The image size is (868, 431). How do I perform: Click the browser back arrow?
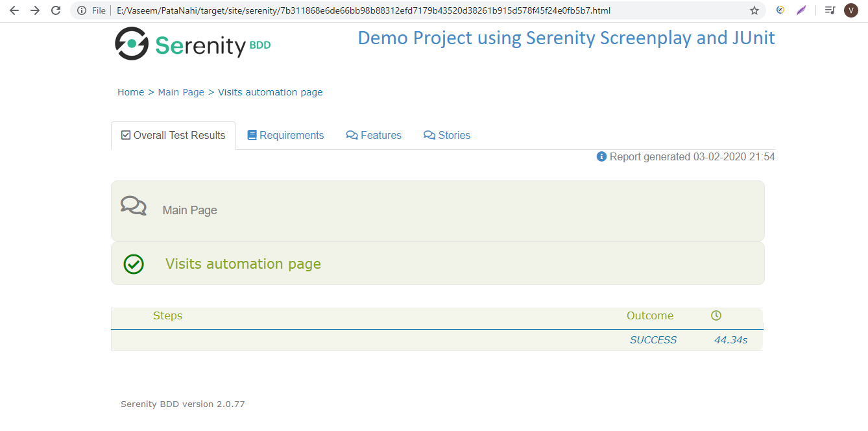coord(14,10)
